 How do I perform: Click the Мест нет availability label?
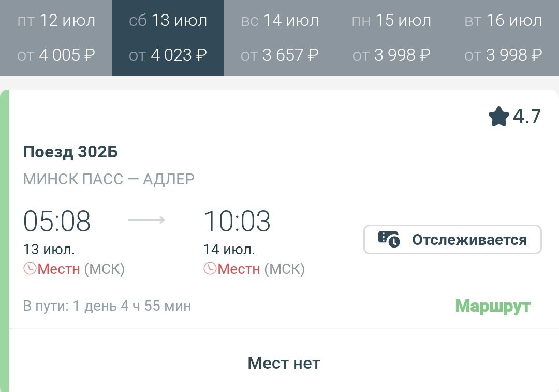point(284,363)
